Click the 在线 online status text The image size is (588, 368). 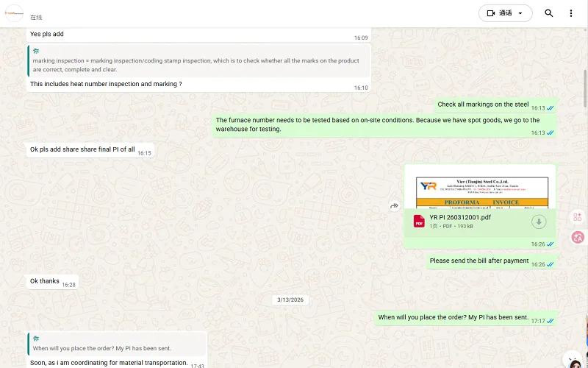click(x=36, y=17)
